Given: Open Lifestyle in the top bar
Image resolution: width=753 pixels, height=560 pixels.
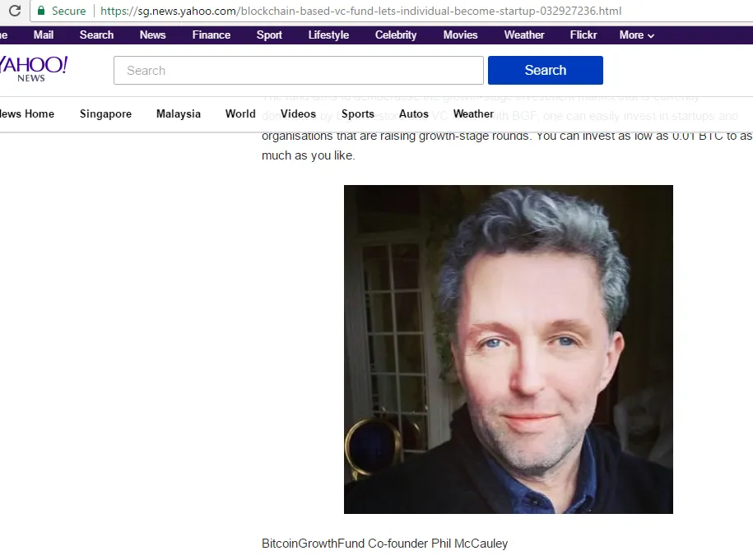Looking at the screenshot, I should click(x=328, y=35).
